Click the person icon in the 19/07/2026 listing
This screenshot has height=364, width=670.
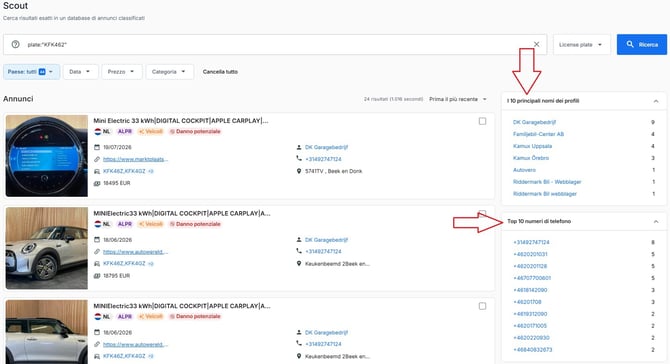point(299,147)
